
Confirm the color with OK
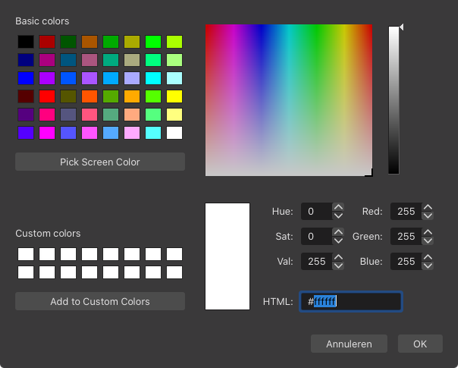coord(420,344)
